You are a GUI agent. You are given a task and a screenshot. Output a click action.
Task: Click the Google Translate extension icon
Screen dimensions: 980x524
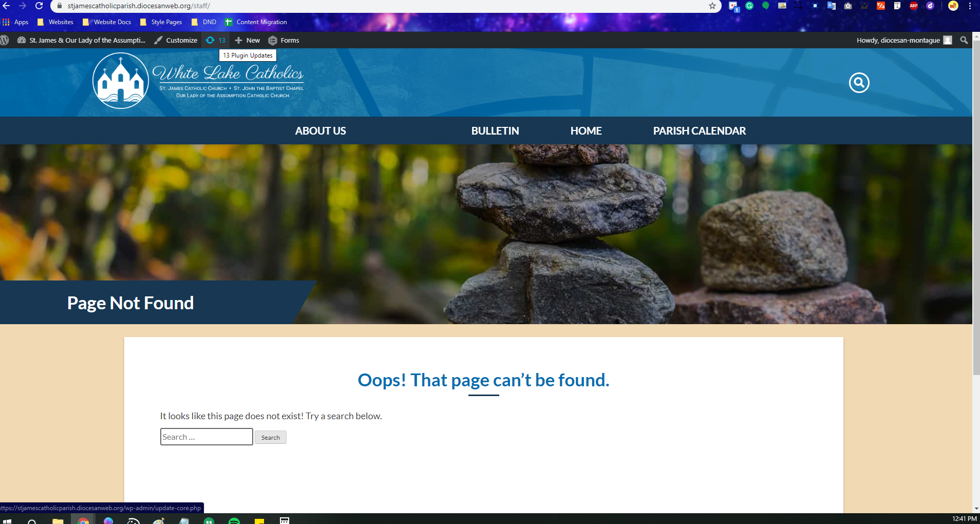(x=832, y=6)
